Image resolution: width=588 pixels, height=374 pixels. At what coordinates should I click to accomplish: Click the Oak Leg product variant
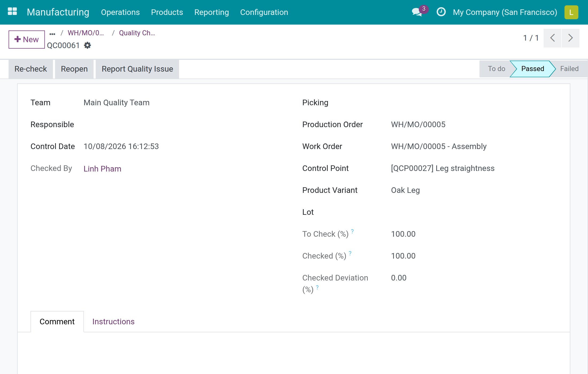point(405,190)
